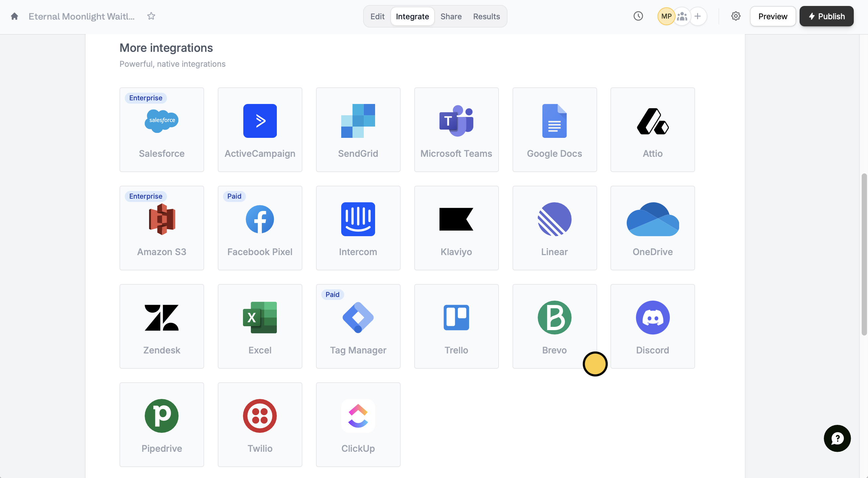Click the Preview button
868x478 pixels.
pyautogui.click(x=772, y=16)
